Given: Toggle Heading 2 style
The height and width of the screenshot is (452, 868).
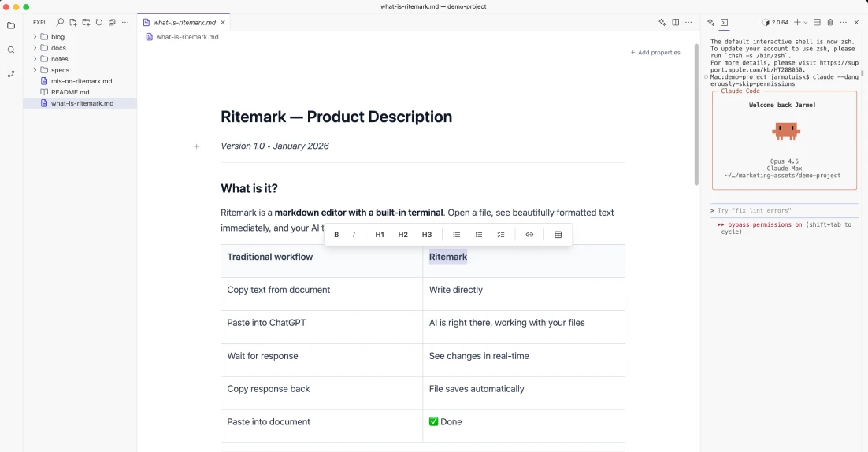Looking at the screenshot, I should [403, 235].
